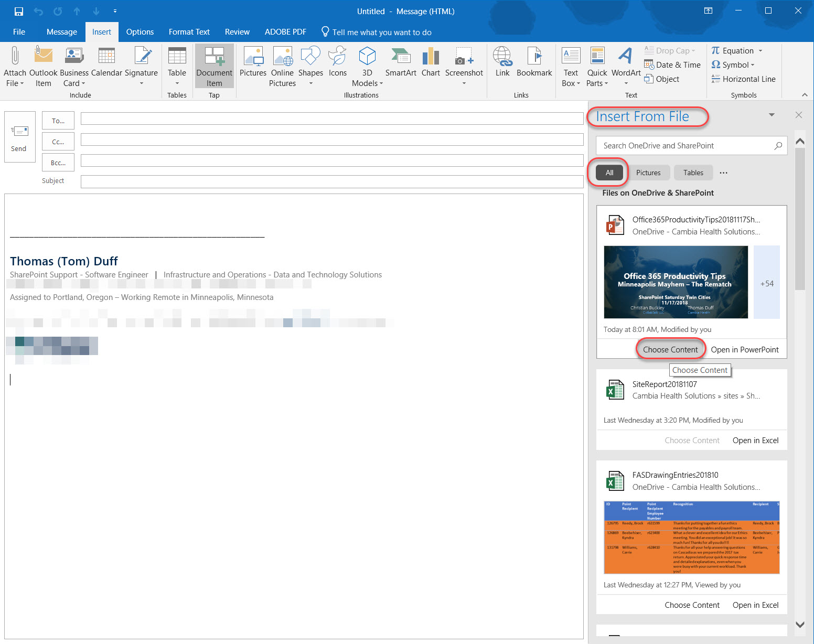Screen dimensions: 814x644
Task: Open the Equation dropdown arrow
Action: point(760,51)
